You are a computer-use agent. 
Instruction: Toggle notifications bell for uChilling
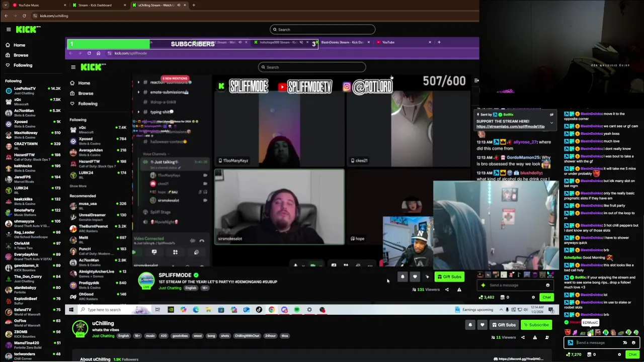[470, 325]
